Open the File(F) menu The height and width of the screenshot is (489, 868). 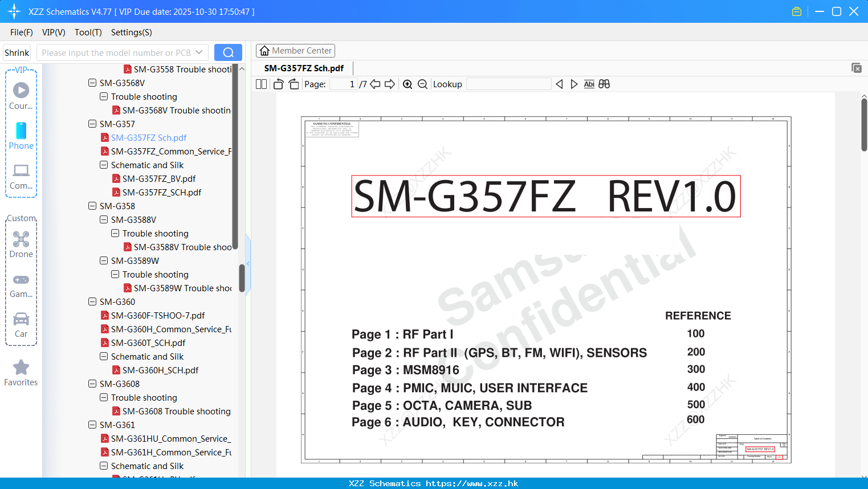[x=22, y=32]
